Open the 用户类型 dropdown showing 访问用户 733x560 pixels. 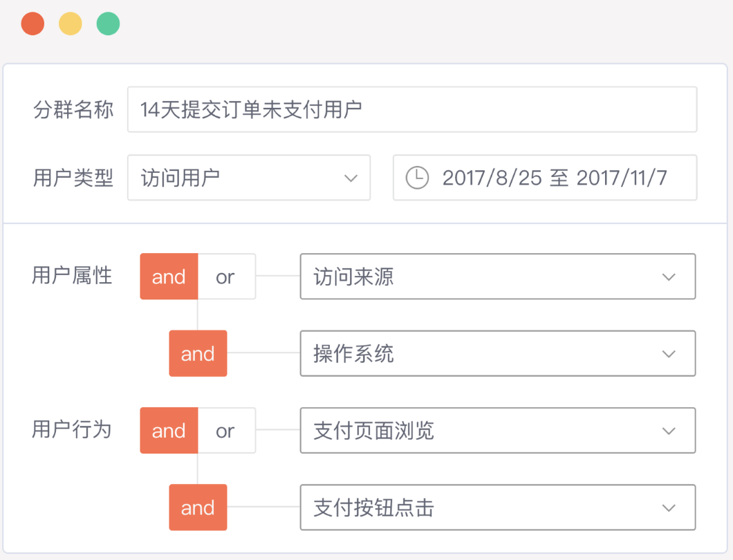point(249,178)
